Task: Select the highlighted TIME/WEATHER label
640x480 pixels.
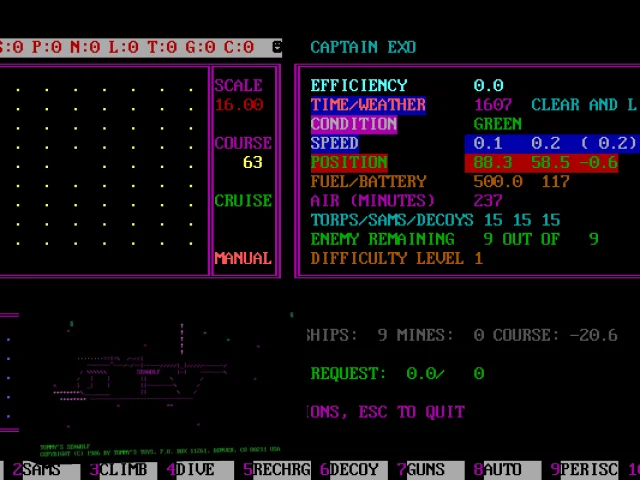Action: [368, 105]
